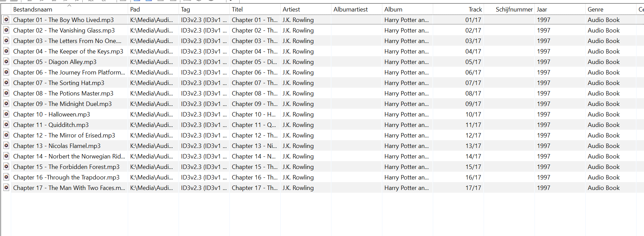Click the Schijfnummer column header

[514, 9]
